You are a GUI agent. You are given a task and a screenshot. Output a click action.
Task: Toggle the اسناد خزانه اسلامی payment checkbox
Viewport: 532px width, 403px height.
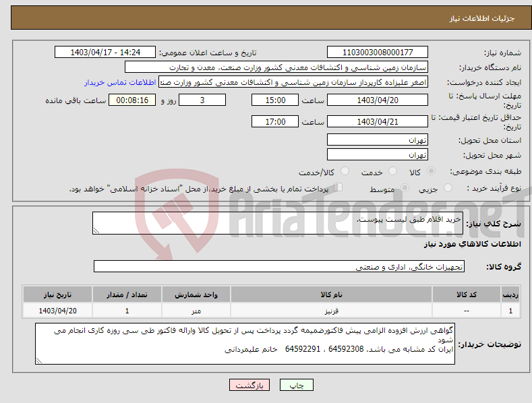[338, 187]
